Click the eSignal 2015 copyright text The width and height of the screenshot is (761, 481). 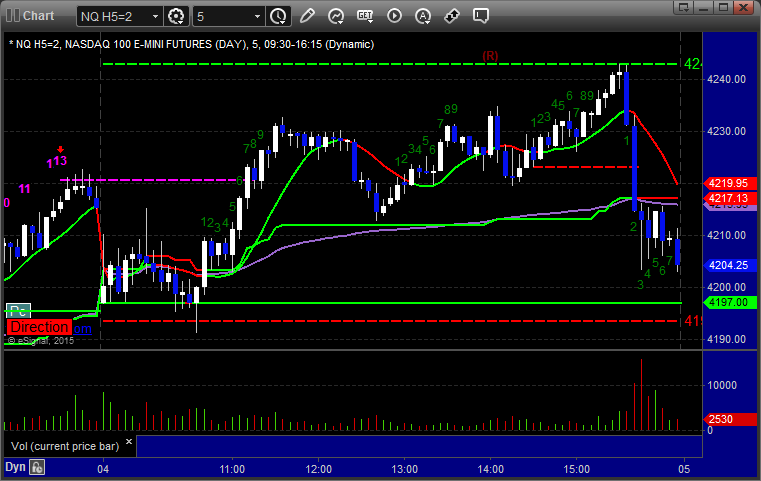(x=41, y=341)
